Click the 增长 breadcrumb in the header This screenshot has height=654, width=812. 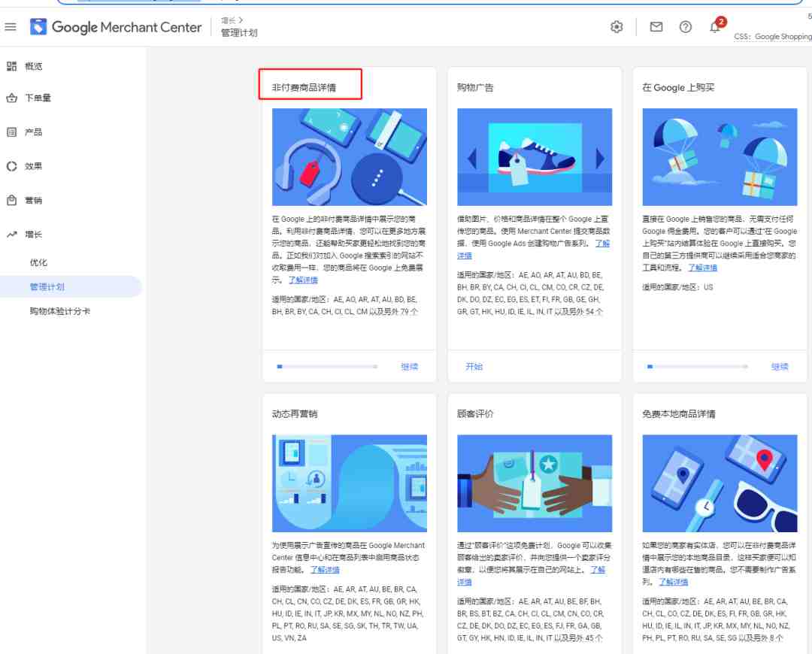[229, 20]
